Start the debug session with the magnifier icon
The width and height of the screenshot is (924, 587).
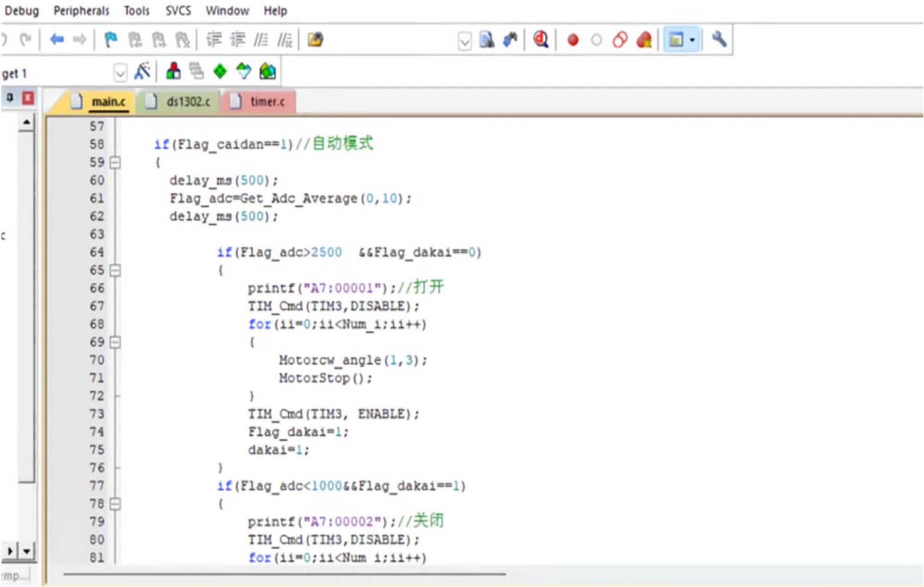pos(541,40)
